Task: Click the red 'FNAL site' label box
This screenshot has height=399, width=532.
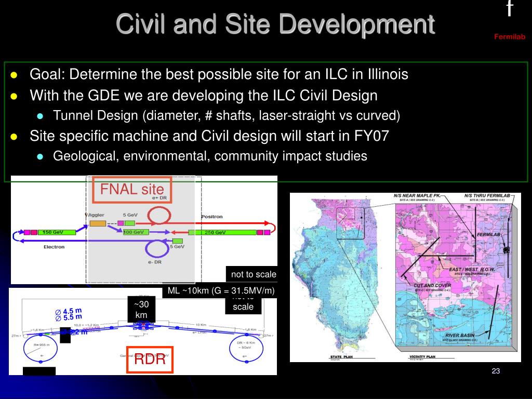Action: pyautogui.click(x=132, y=190)
